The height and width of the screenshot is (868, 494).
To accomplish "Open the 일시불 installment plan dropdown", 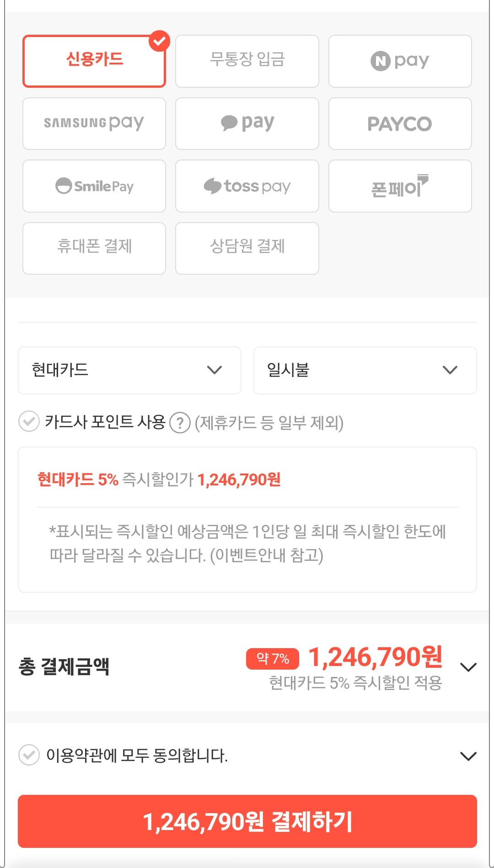I will click(x=364, y=370).
